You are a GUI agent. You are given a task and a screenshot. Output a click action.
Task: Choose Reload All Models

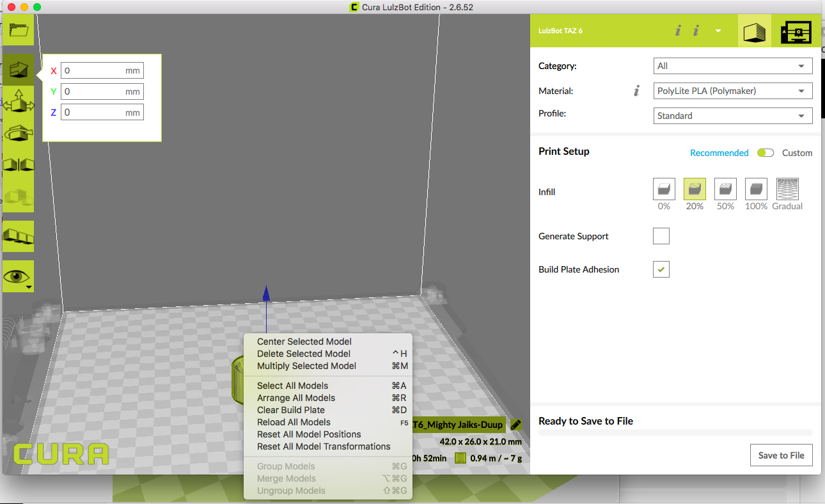pos(328,422)
